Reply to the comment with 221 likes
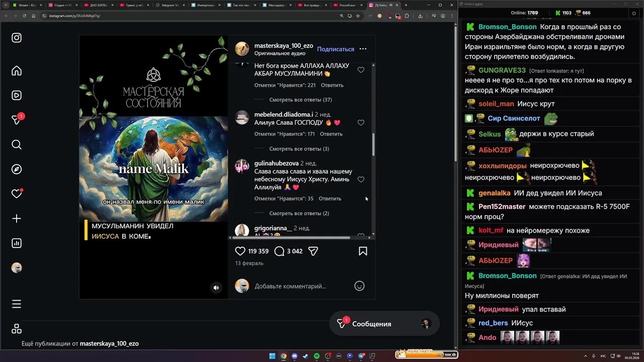Viewport: 644px width, 362px height. 332,85
